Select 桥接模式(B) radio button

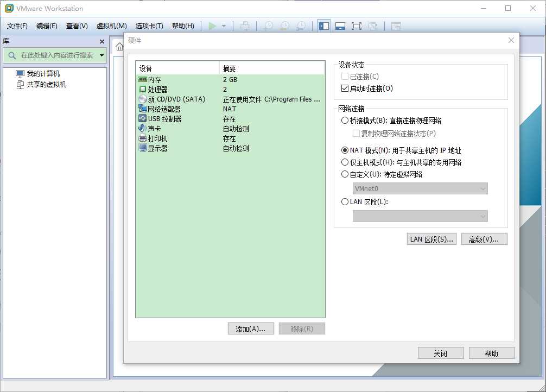tap(345, 120)
